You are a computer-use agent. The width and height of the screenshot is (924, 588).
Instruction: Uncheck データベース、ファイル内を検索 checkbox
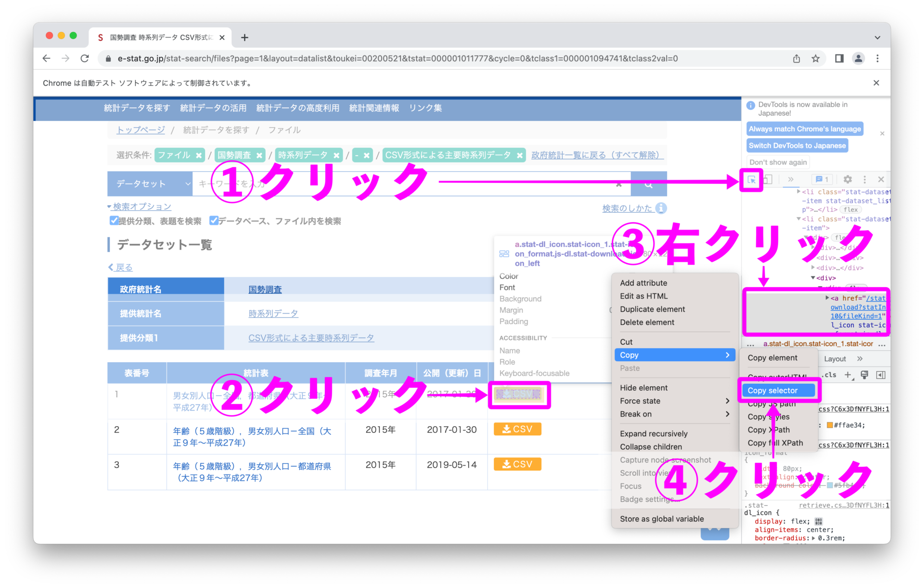[x=214, y=221]
